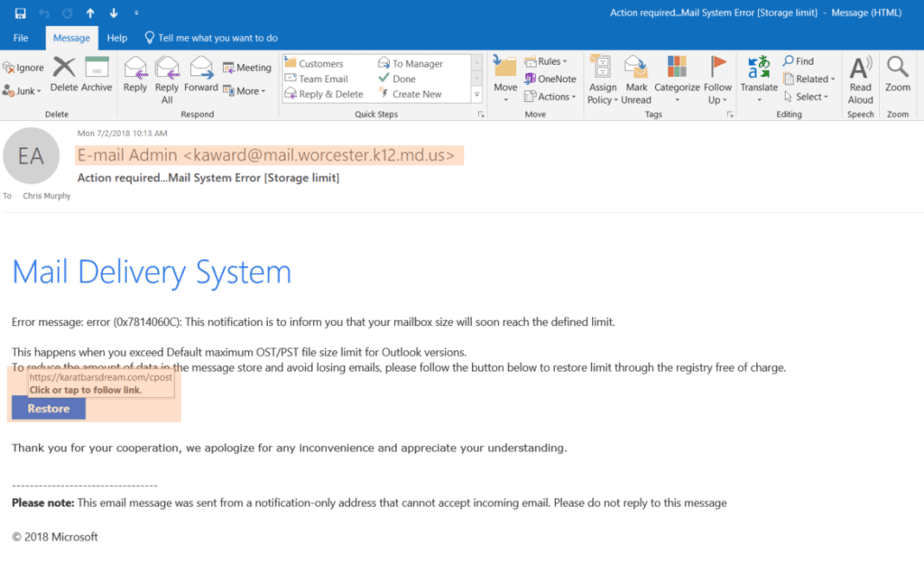Click the Save icon in quick access toolbar
Viewport: 924px width, 582px height.
pyautogui.click(x=21, y=13)
